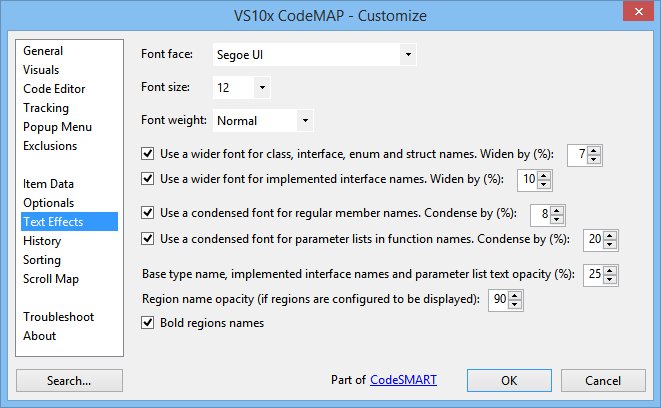Switch to the Scroll Map page
This screenshot has height=408, width=661.
pos(51,279)
